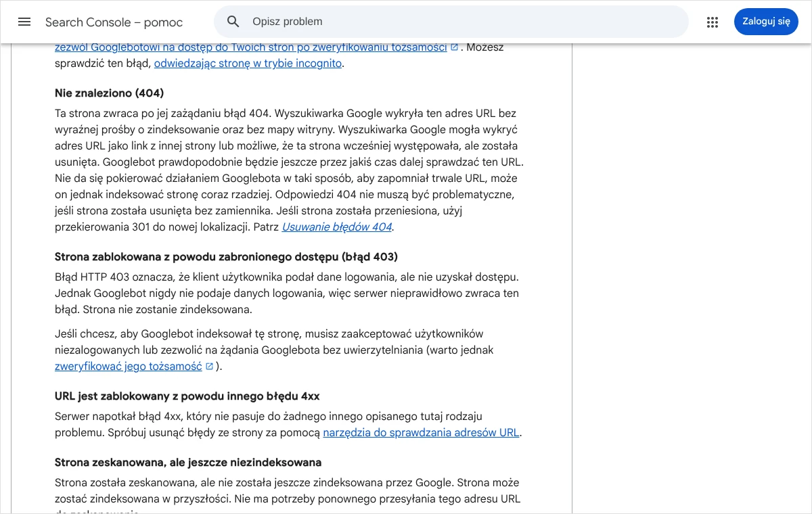812x514 pixels.
Task: Click paragraph starting 'Błąd HTTP 403 oznacza'
Action: pos(287,294)
